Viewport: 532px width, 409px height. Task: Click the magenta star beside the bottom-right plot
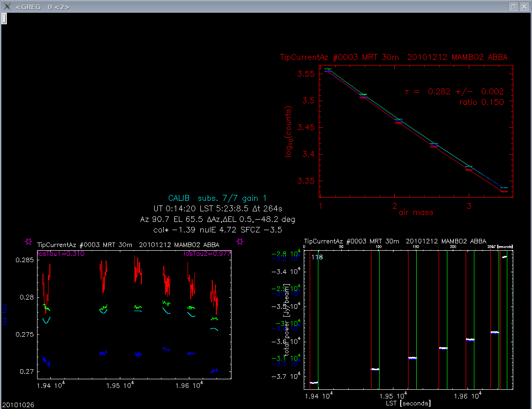pos(239,241)
